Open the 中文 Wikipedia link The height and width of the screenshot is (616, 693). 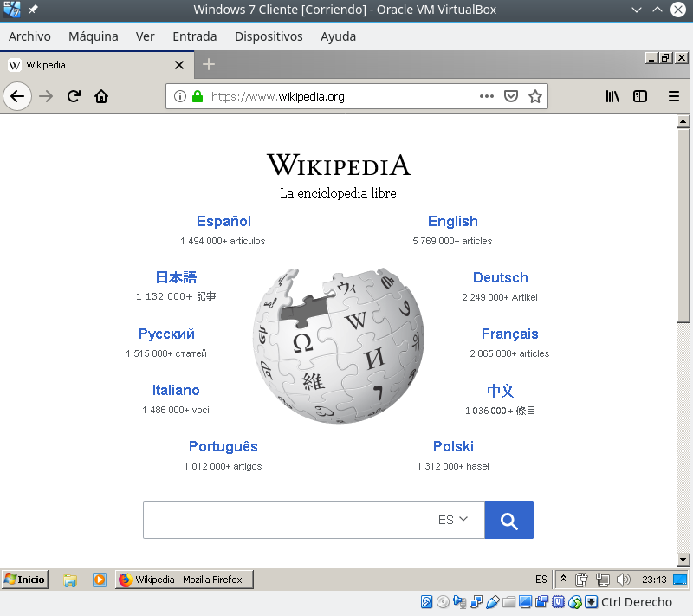[x=501, y=391]
